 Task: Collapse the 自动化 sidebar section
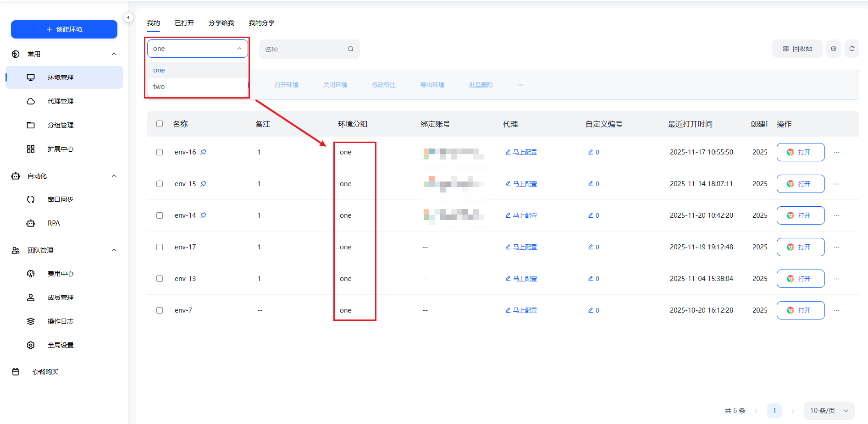[114, 176]
